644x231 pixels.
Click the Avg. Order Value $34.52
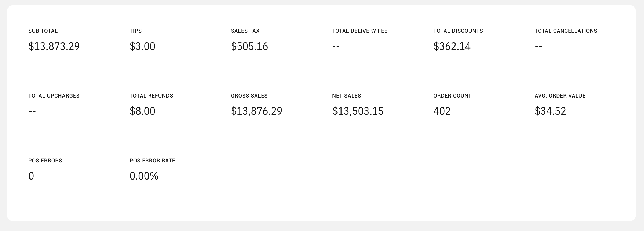(550, 111)
